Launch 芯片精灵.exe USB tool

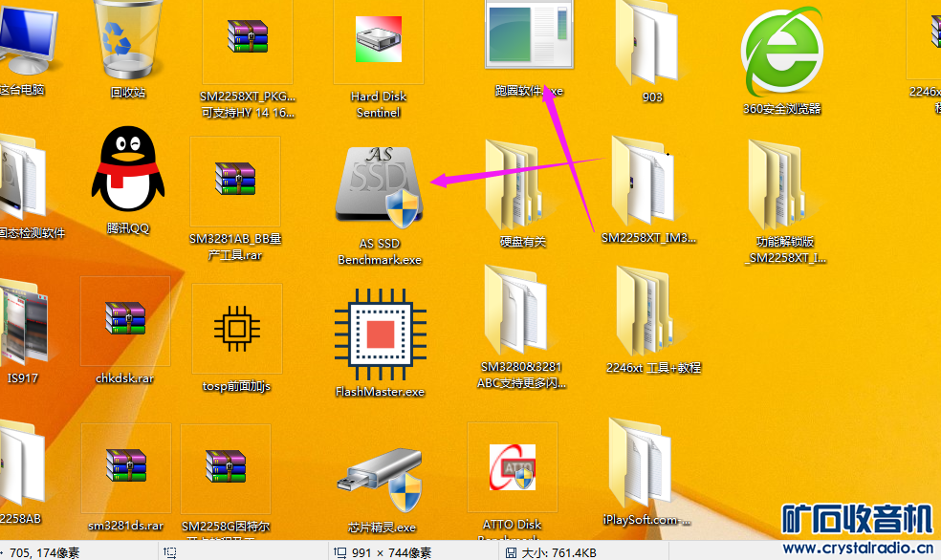[382, 480]
